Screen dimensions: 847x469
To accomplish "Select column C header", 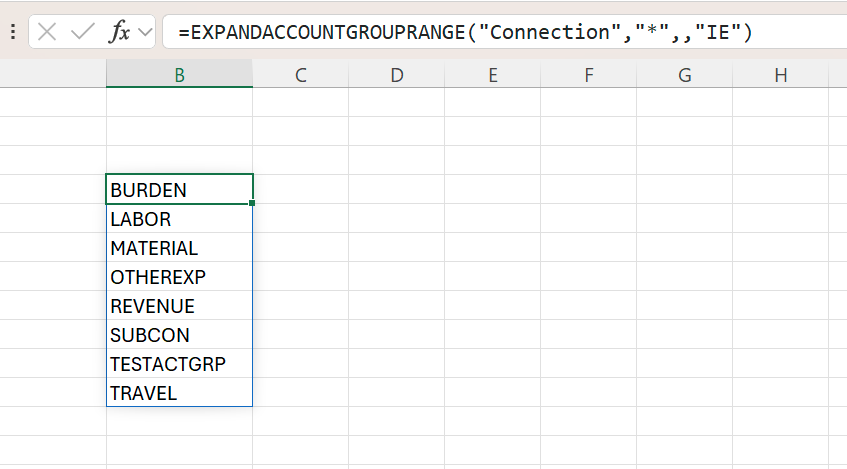I will [x=301, y=75].
